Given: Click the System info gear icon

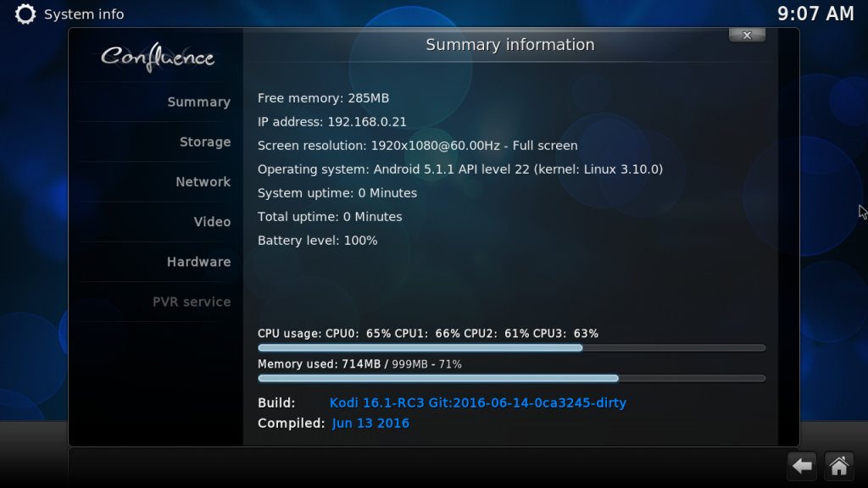Looking at the screenshot, I should click(25, 14).
